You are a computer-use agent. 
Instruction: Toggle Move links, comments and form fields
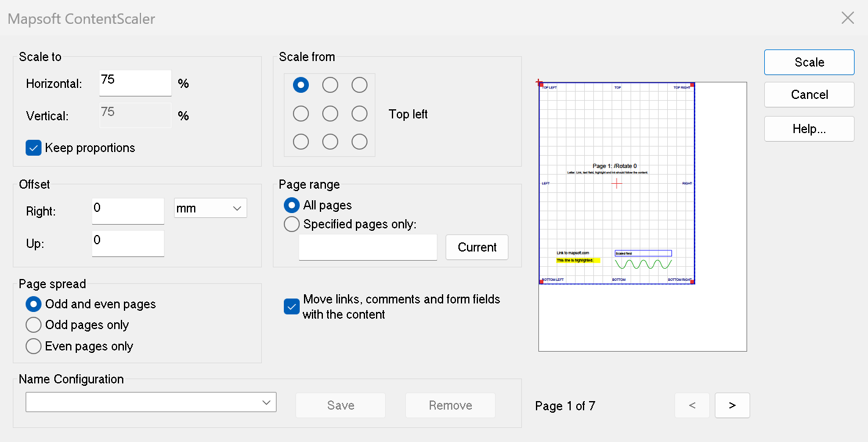291,306
